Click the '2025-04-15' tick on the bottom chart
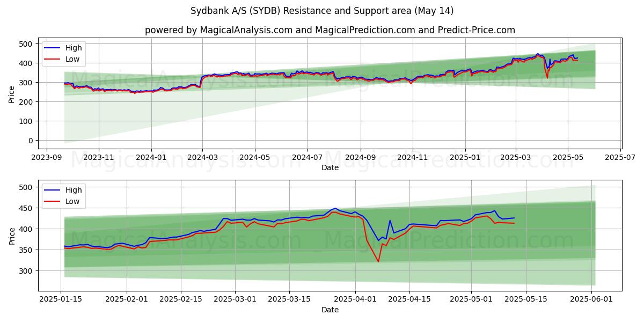Viewport: 644px width, 322px height. (x=409, y=299)
